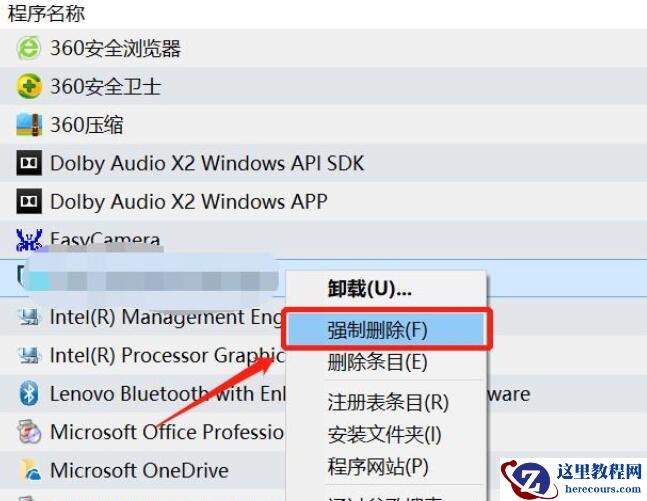
Task: Click the Dolby Audio X2 Windows APP icon
Action: tap(29, 201)
